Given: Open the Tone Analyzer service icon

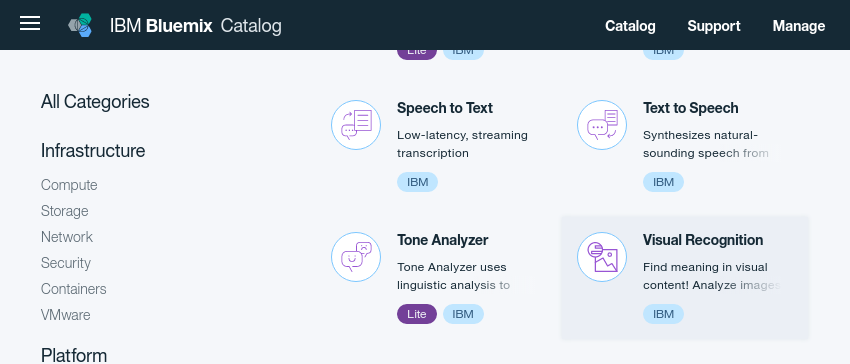Looking at the screenshot, I should [x=356, y=257].
